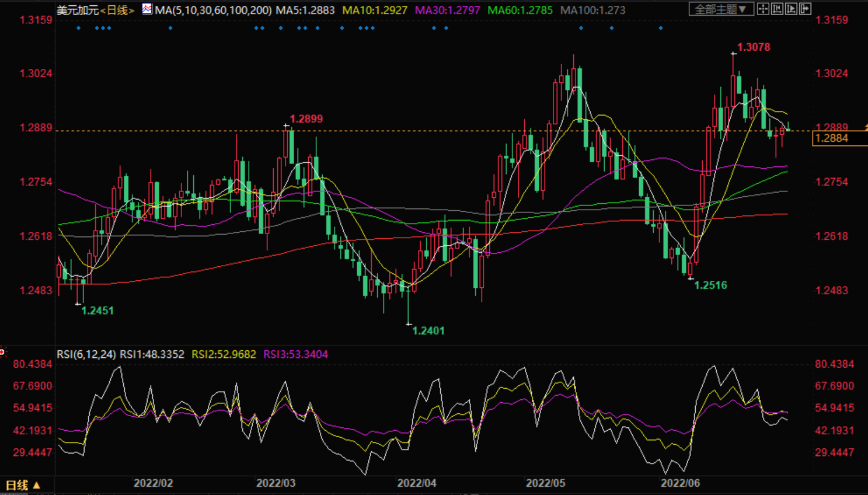Expand the 日线 period selector at bottom left
868x495 pixels.
(x=23, y=485)
